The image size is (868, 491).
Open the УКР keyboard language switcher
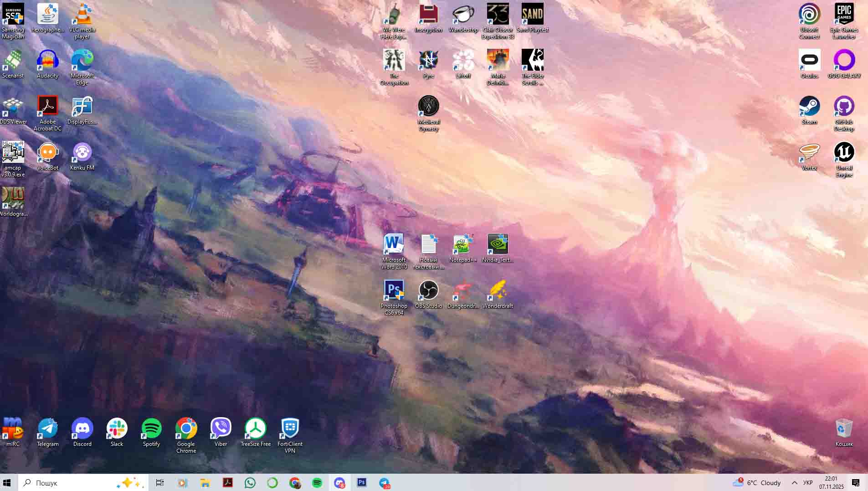[808, 483]
